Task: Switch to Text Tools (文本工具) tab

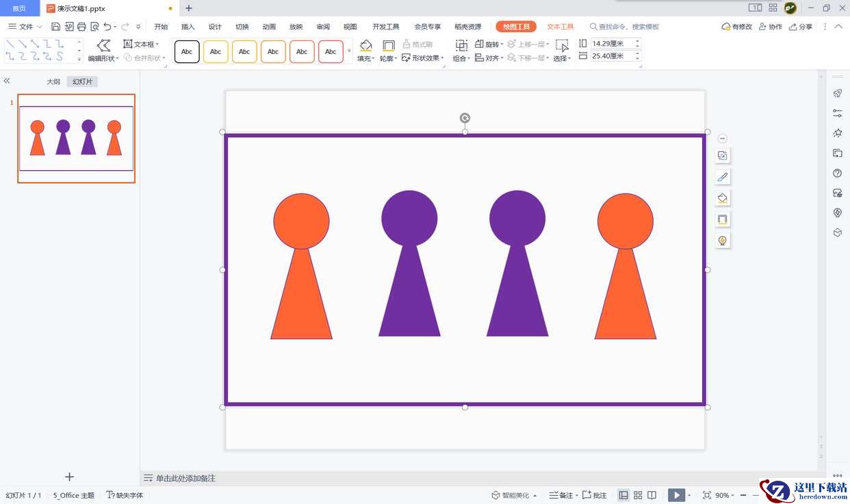Action: [x=561, y=27]
